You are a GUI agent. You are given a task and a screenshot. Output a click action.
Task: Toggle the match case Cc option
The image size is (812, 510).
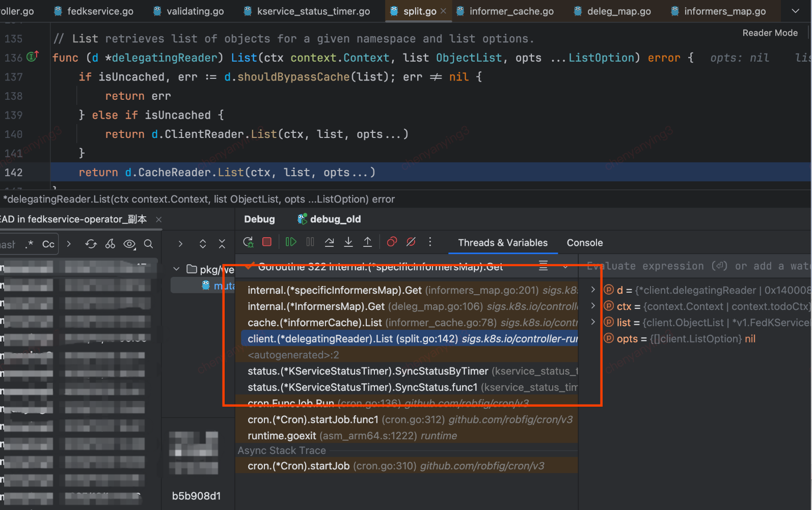pos(48,244)
